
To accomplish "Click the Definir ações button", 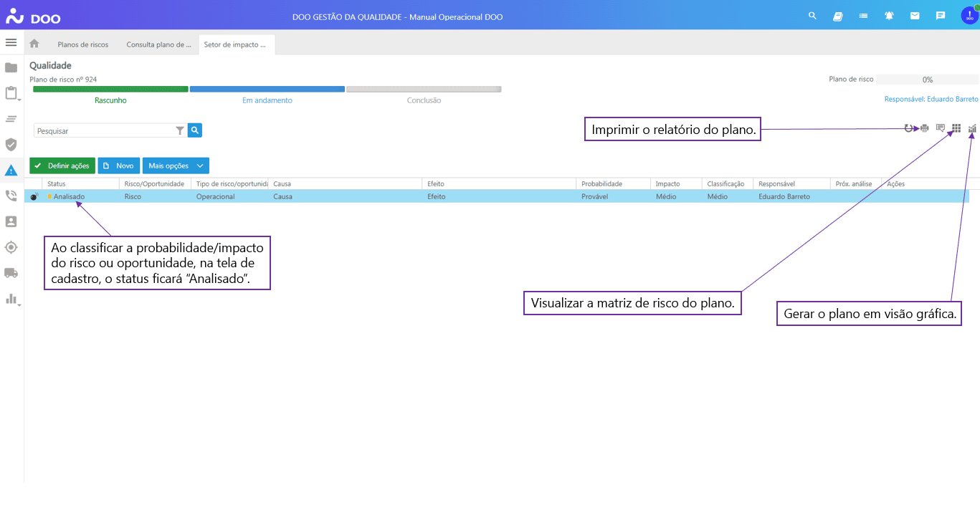I will (62, 165).
